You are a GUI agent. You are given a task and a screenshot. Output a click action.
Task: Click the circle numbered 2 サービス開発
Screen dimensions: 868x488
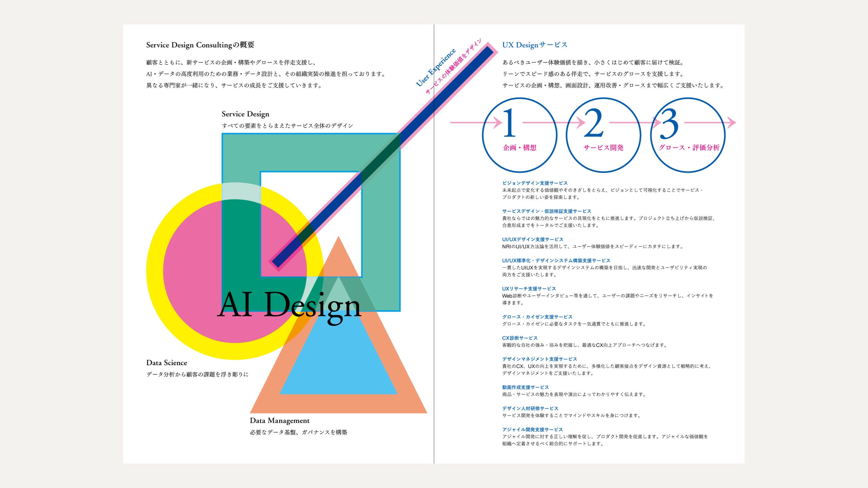coord(603,135)
